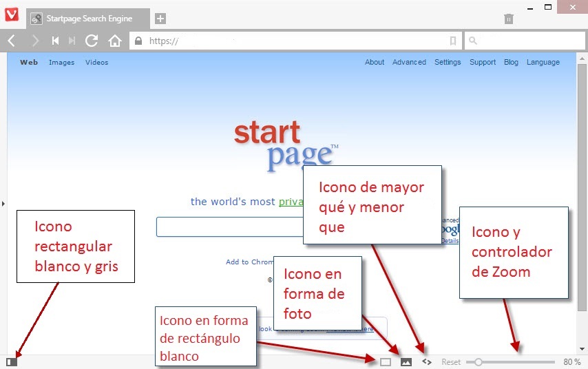Open the Vivaldi menu logo

(x=12, y=14)
